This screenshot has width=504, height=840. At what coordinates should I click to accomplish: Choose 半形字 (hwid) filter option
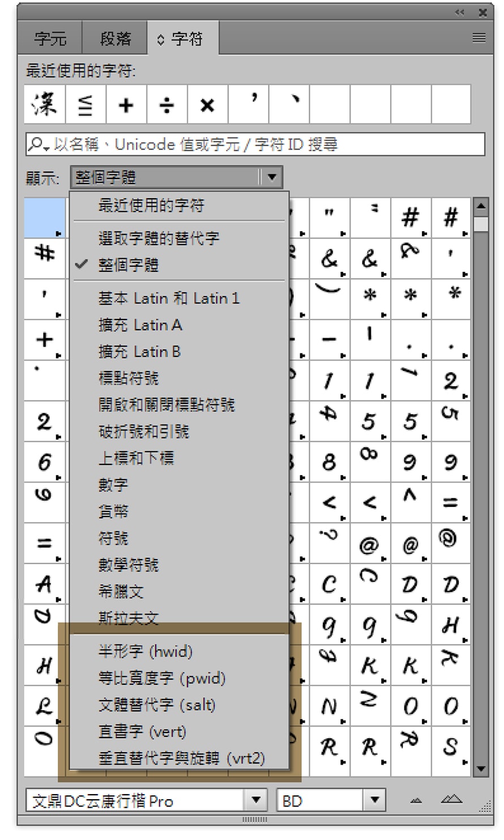(146, 651)
